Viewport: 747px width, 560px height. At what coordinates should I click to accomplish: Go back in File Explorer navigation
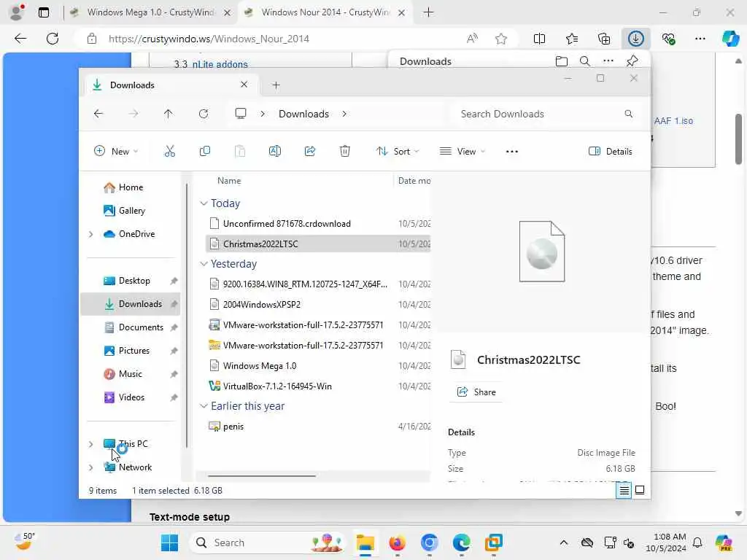tap(98, 114)
